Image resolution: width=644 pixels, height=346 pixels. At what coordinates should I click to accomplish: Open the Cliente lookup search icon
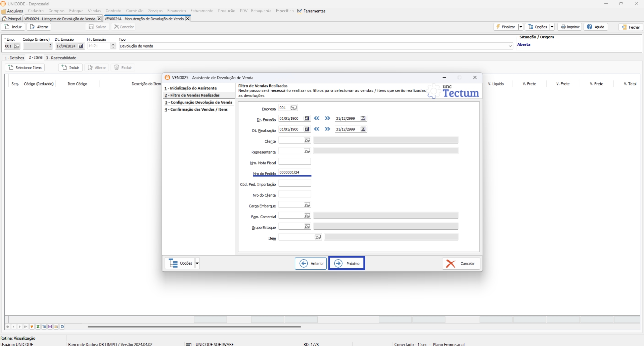coord(307,140)
